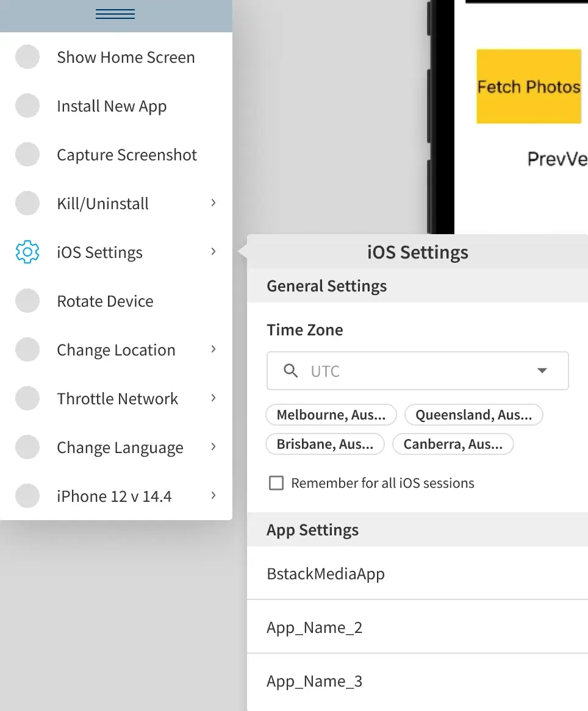
Task: Click the circle icon next to Throttle Network
Action: click(x=27, y=399)
